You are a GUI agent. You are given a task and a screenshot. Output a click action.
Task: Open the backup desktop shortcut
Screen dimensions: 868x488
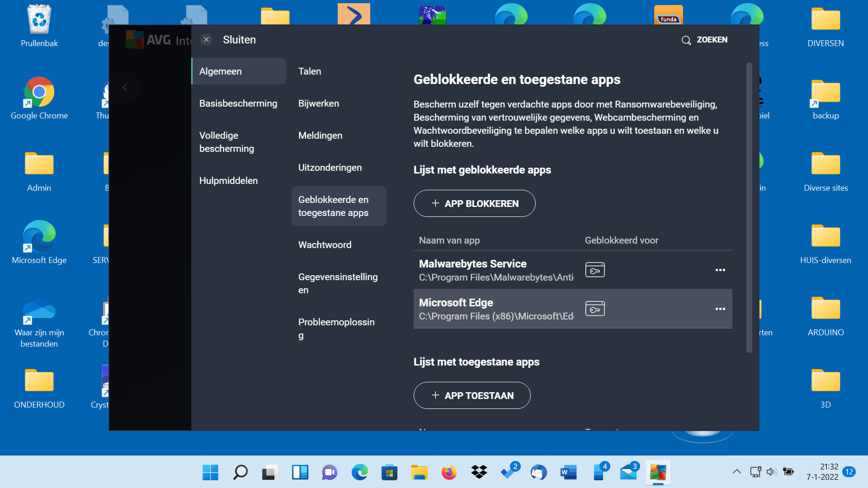826,99
